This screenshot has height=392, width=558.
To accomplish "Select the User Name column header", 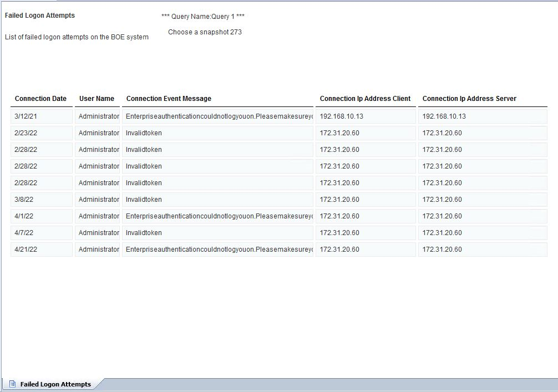I will pos(97,99).
